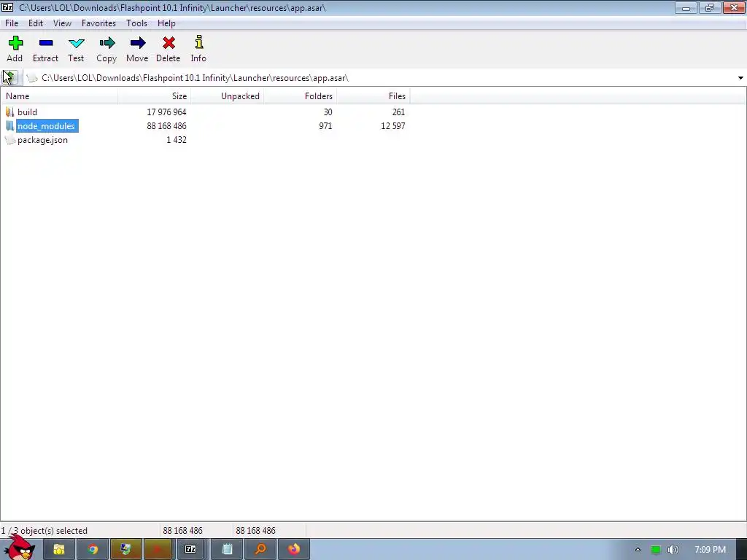Open the Angry Birds start button
This screenshot has height=560, width=747.
pos(20,548)
